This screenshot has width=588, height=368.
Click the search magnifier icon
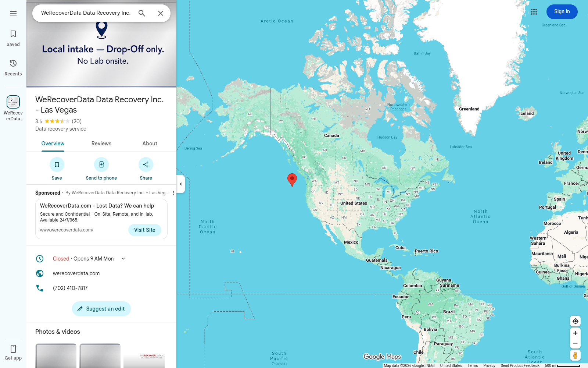click(142, 13)
